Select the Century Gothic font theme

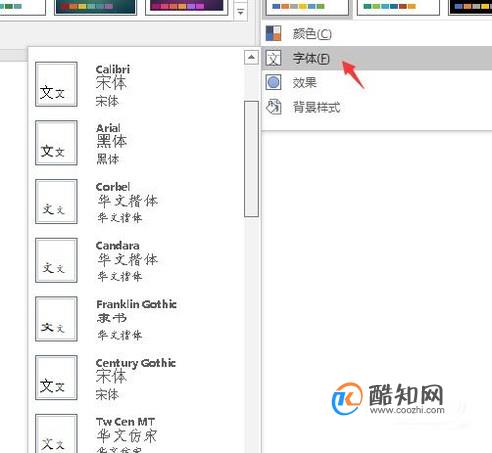pyautogui.click(x=137, y=378)
